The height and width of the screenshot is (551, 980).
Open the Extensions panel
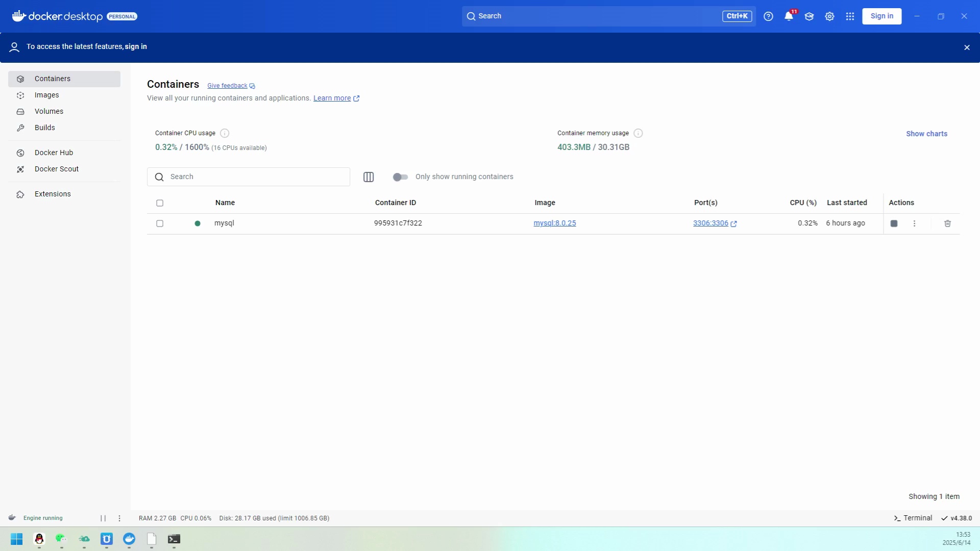point(53,194)
